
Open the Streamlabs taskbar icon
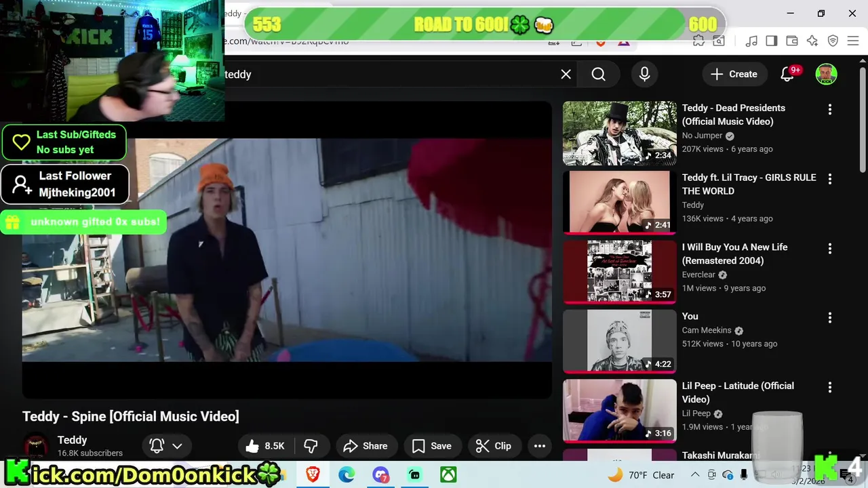[x=414, y=474]
